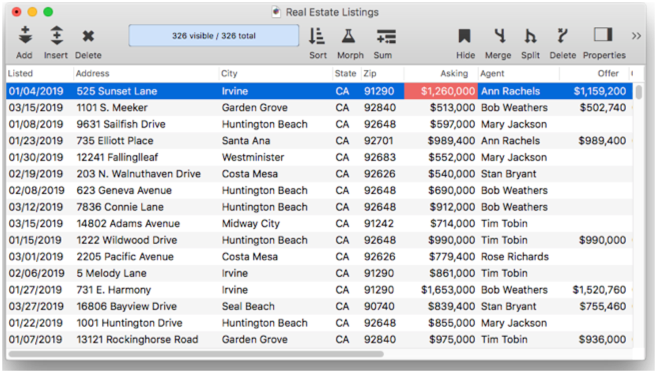Click the Westminister city cell
This screenshot has height=373, width=657.
[253, 158]
